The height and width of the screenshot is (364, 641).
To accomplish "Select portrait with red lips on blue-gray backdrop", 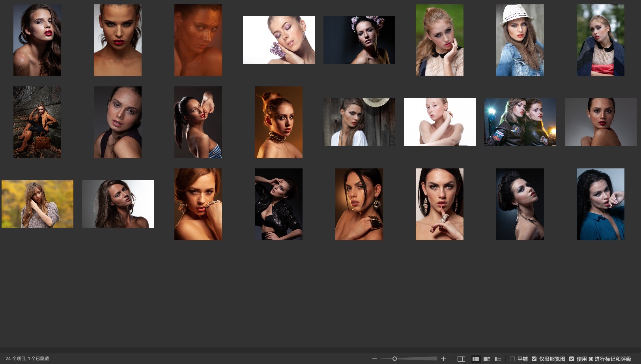I will coord(37,40).
